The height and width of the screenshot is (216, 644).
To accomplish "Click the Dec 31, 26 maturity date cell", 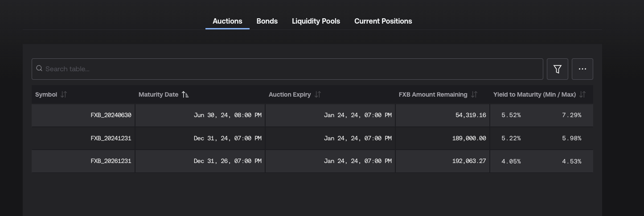I will (227, 161).
